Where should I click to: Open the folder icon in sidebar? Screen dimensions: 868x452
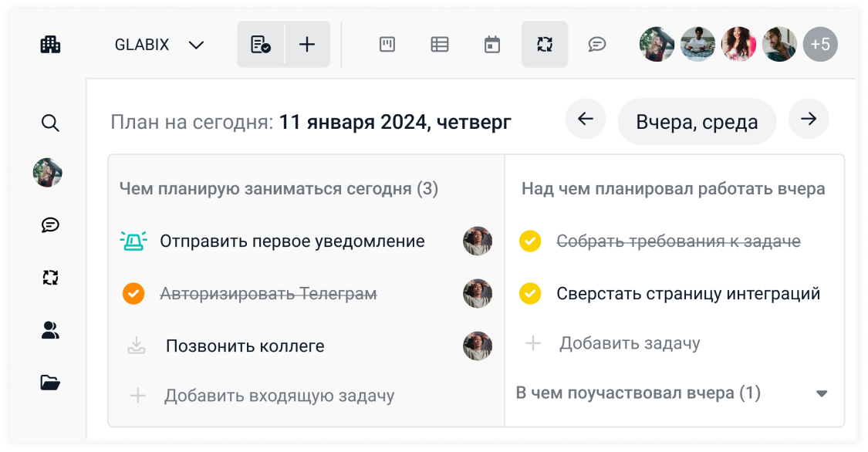click(x=50, y=383)
